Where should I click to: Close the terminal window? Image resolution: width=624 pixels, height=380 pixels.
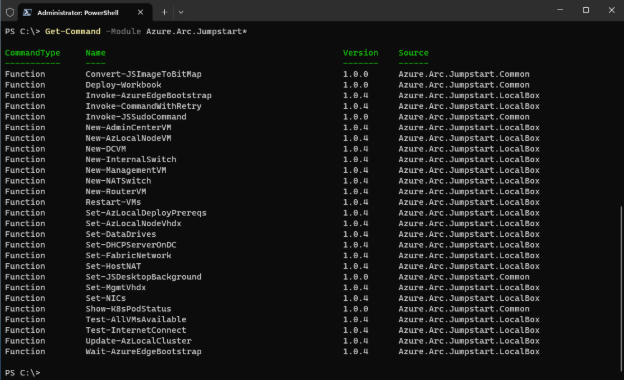click(612, 10)
